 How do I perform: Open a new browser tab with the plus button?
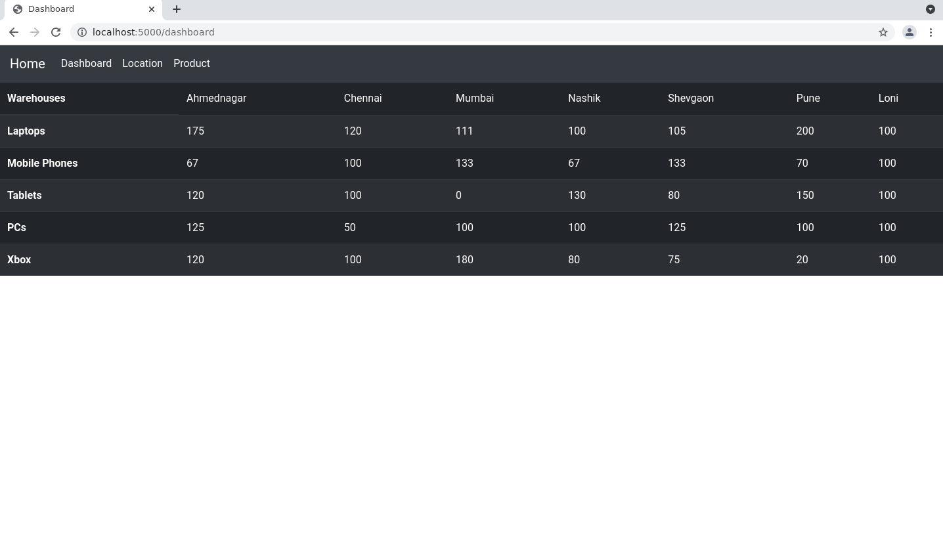[176, 9]
